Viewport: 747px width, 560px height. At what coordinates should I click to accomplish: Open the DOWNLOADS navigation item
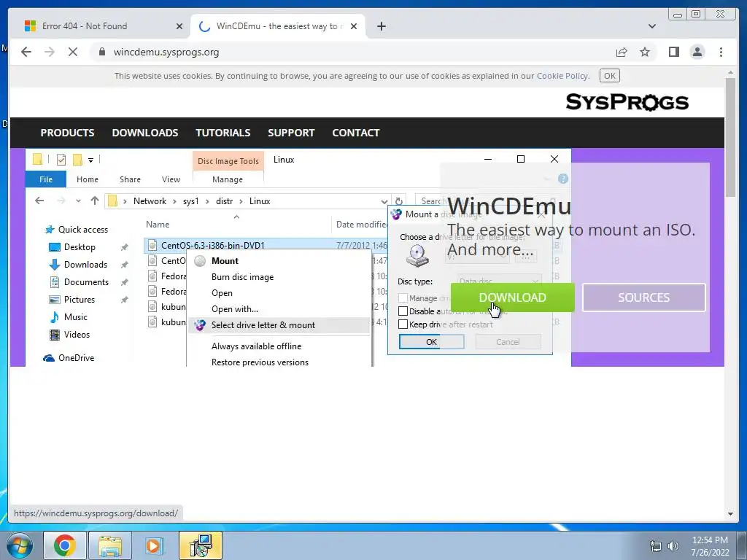click(x=145, y=133)
